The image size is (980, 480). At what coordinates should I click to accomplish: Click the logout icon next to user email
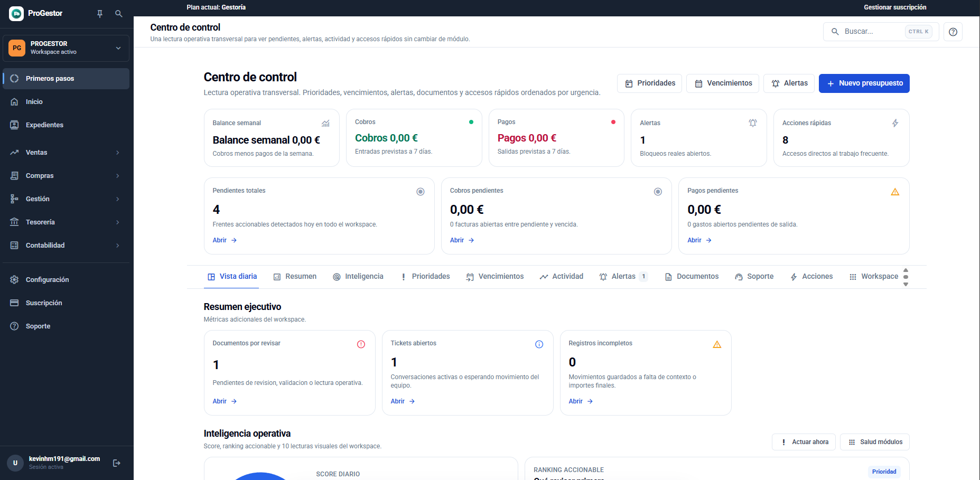pyautogui.click(x=117, y=463)
